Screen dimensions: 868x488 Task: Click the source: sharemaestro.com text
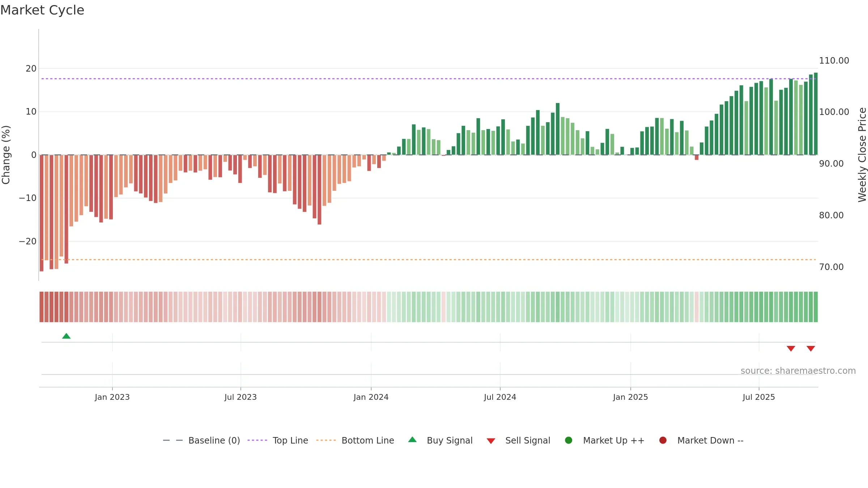[x=798, y=371]
